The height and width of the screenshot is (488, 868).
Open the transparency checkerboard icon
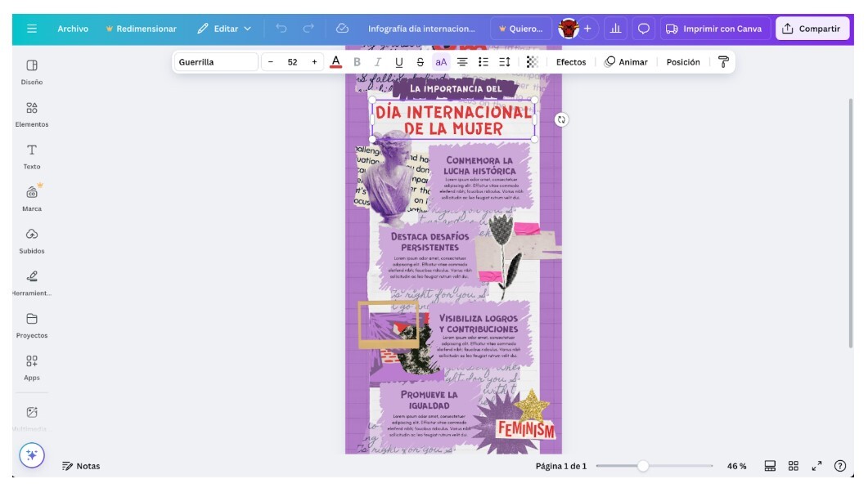pyautogui.click(x=532, y=62)
